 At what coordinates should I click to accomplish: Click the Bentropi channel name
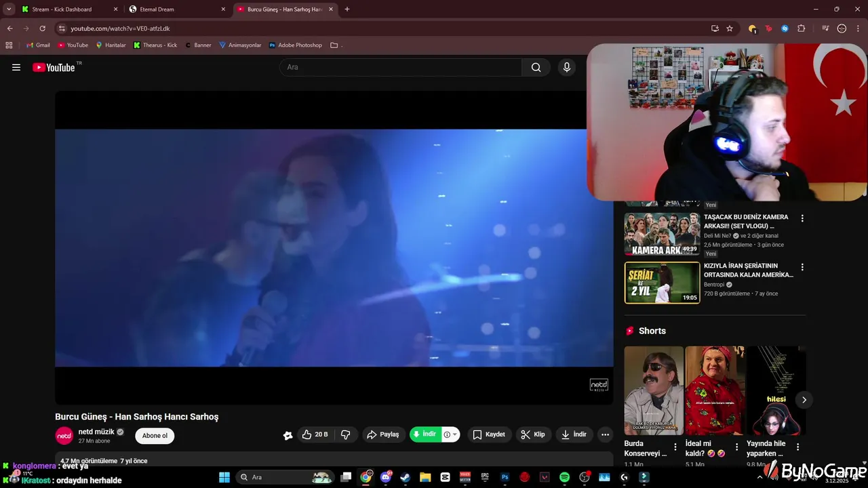point(714,285)
